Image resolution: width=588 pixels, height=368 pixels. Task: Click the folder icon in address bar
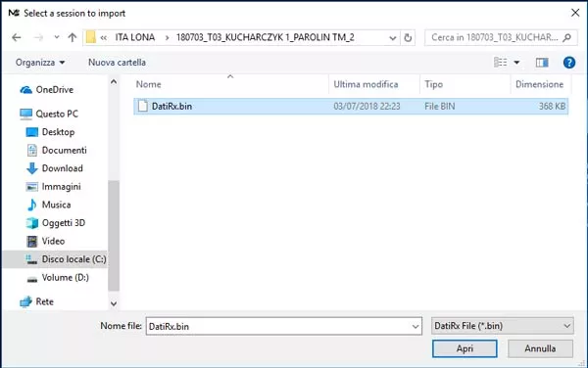click(91, 37)
